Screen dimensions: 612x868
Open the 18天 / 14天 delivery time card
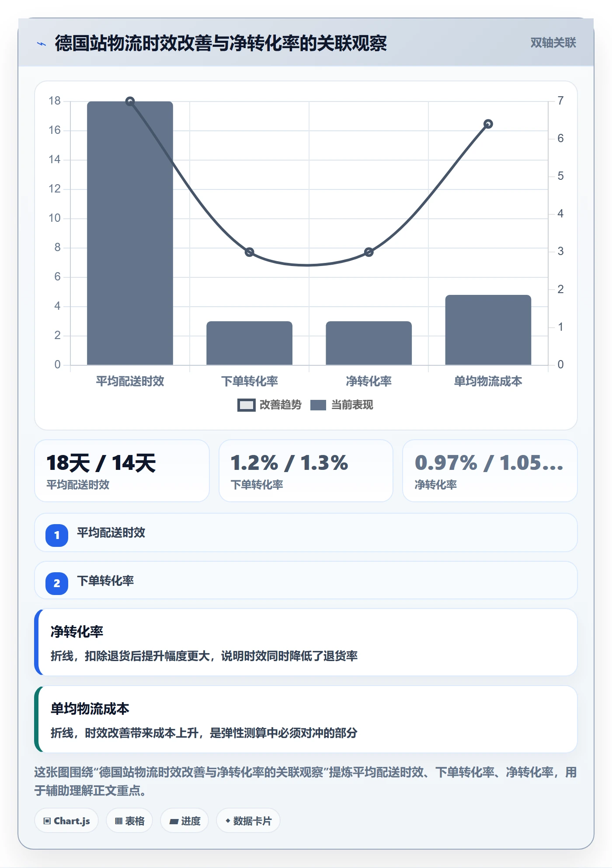[122, 471]
